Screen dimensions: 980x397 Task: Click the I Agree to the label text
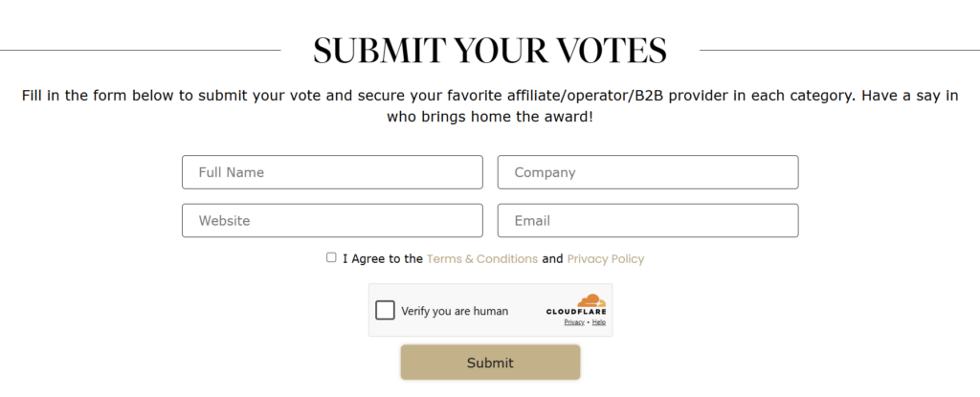click(383, 258)
